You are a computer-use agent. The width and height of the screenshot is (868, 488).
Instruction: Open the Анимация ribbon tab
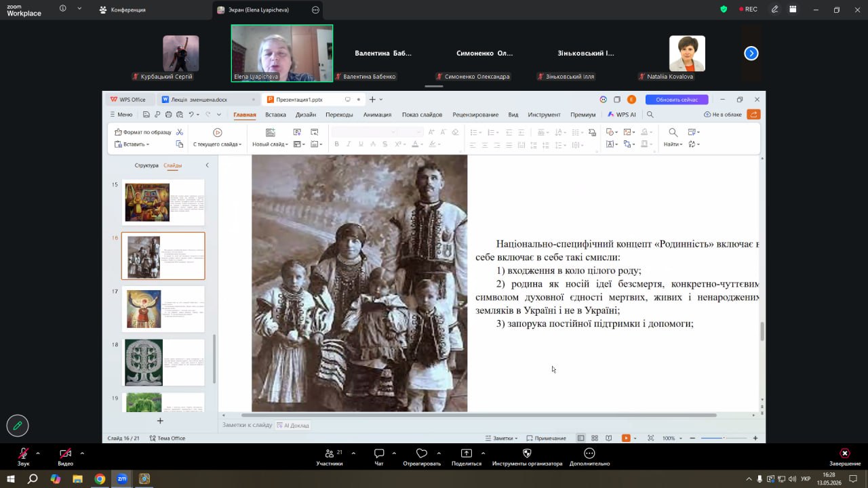point(377,115)
